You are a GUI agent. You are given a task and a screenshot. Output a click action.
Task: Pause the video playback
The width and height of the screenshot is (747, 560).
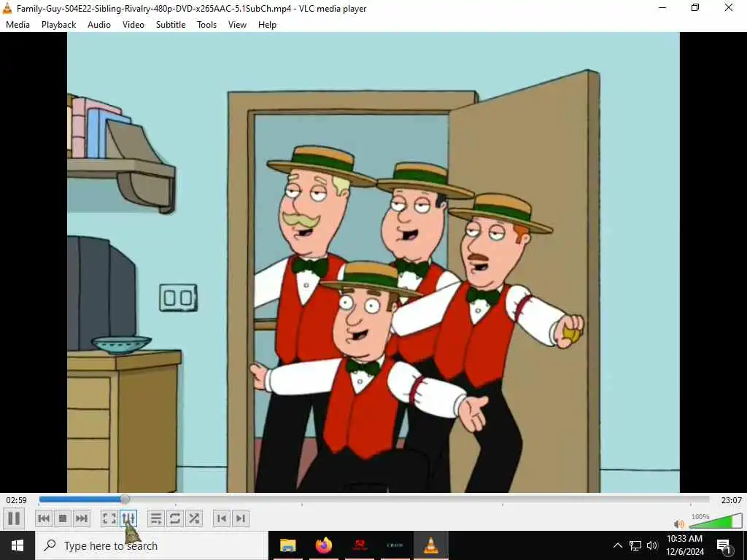pyautogui.click(x=14, y=518)
